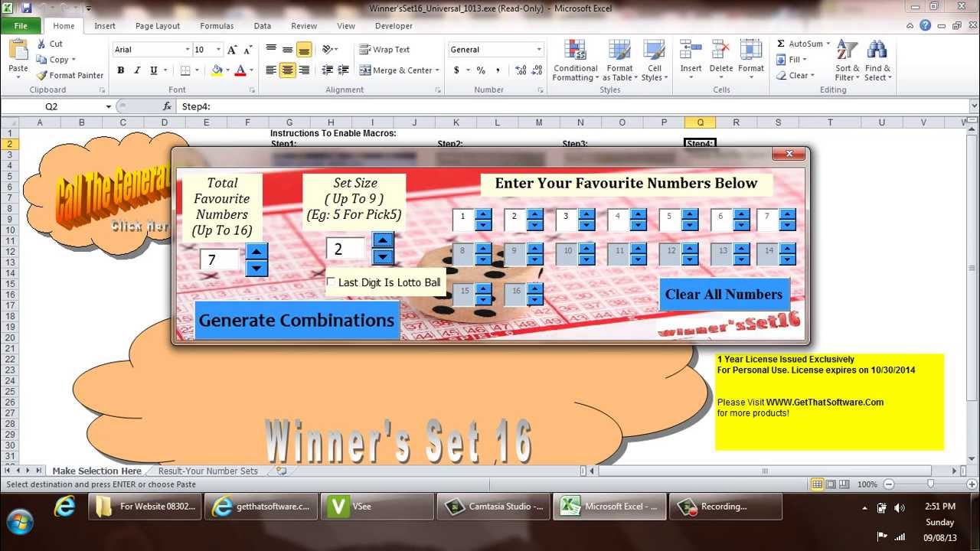Check Last Digit Is Lotto Ball
The width and height of the screenshot is (980, 551).
coord(331,282)
